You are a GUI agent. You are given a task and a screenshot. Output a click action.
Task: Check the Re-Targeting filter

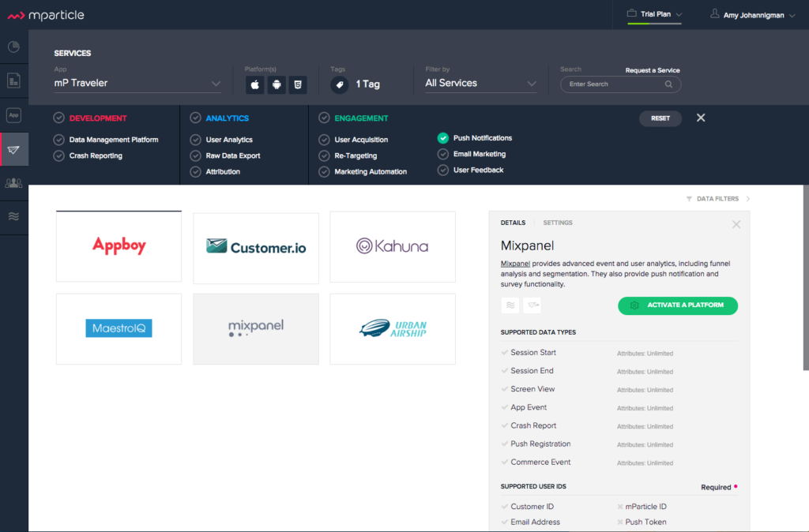[x=324, y=155]
